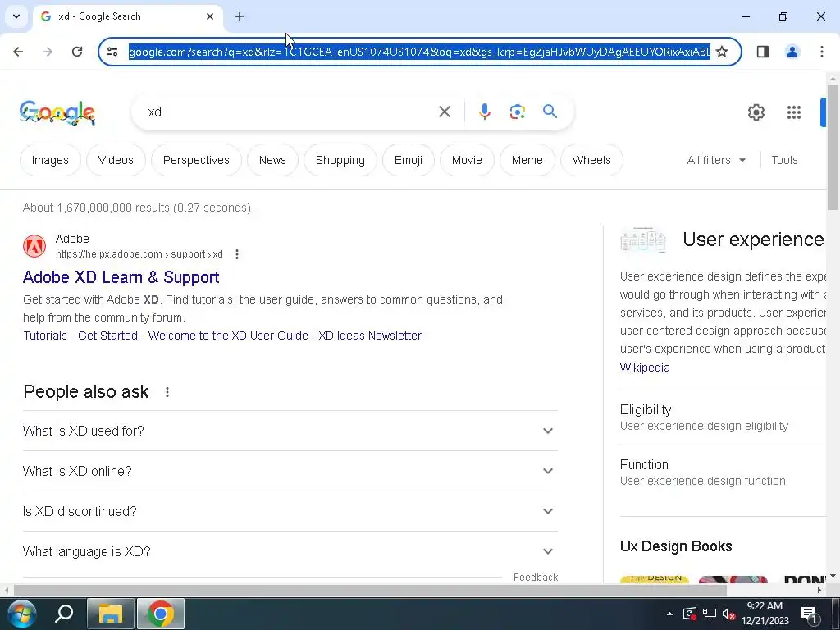Image resolution: width=840 pixels, height=630 pixels.
Task: Select the Wheels filter chip
Action: (x=591, y=160)
